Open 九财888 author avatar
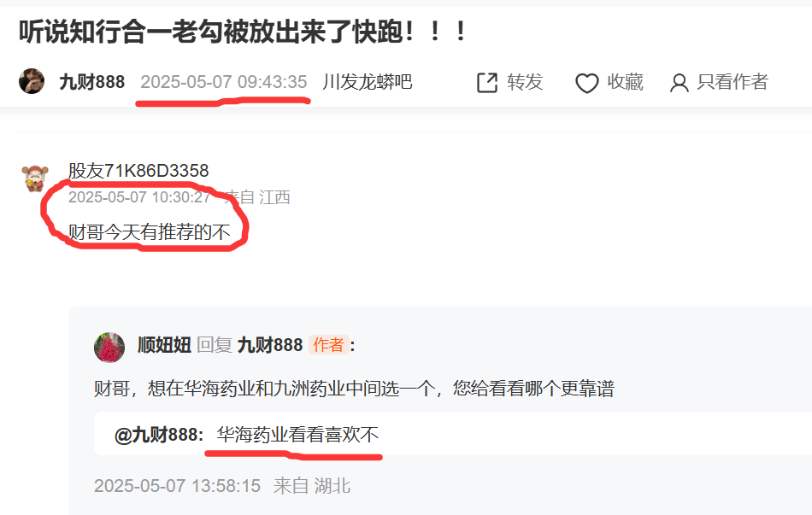The width and height of the screenshot is (812, 515). [32, 81]
